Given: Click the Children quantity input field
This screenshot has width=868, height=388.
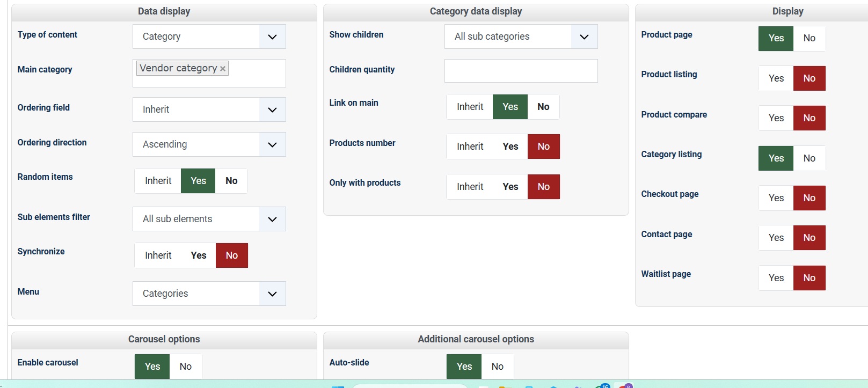Looking at the screenshot, I should click(x=521, y=71).
